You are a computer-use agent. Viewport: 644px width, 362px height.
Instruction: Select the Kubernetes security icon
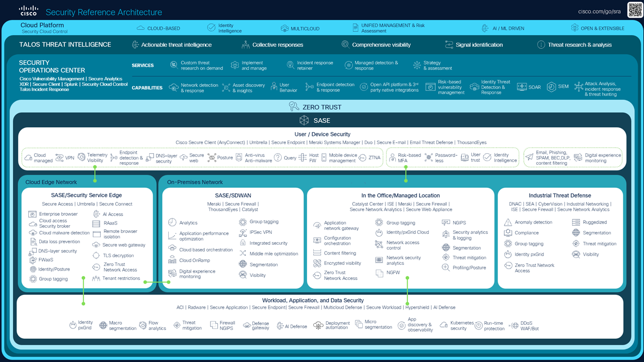(x=443, y=325)
